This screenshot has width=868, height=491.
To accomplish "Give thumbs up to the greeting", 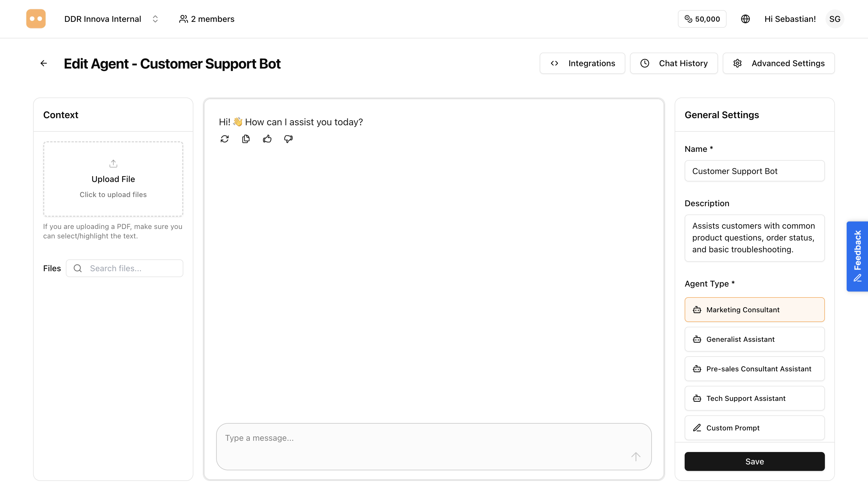I will tap(267, 139).
